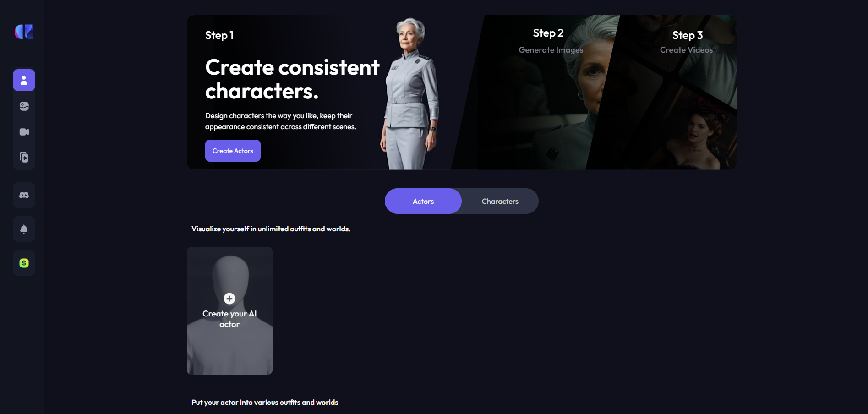Select the video camera sidebar icon
This screenshot has width=868, height=414.
point(24,132)
